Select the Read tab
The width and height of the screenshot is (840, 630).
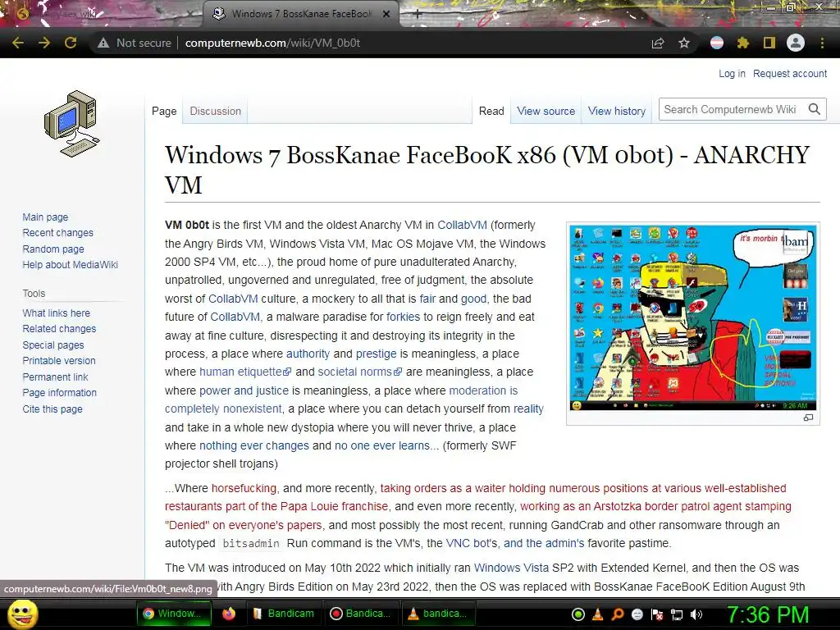coord(491,111)
